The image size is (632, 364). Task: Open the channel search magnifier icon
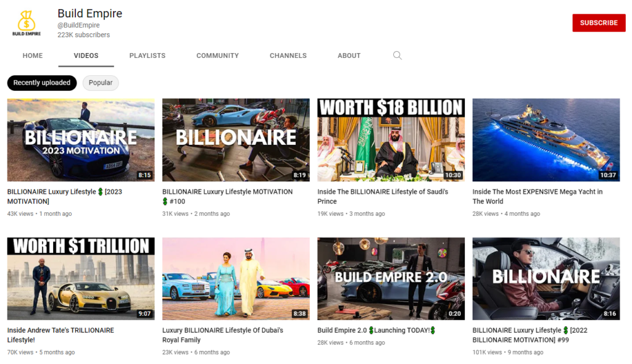tap(397, 56)
